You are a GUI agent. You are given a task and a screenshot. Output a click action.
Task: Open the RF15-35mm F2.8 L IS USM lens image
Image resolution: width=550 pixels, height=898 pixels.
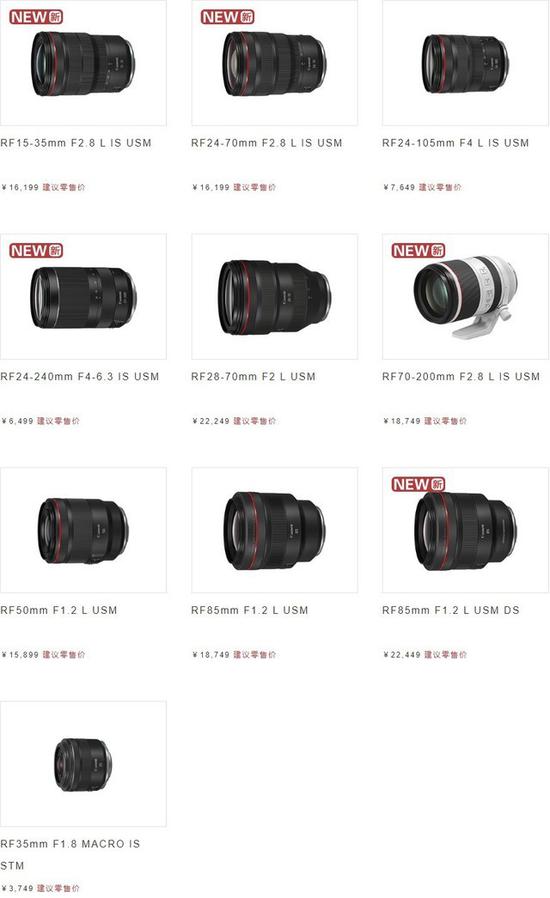pyautogui.click(x=83, y=63)
